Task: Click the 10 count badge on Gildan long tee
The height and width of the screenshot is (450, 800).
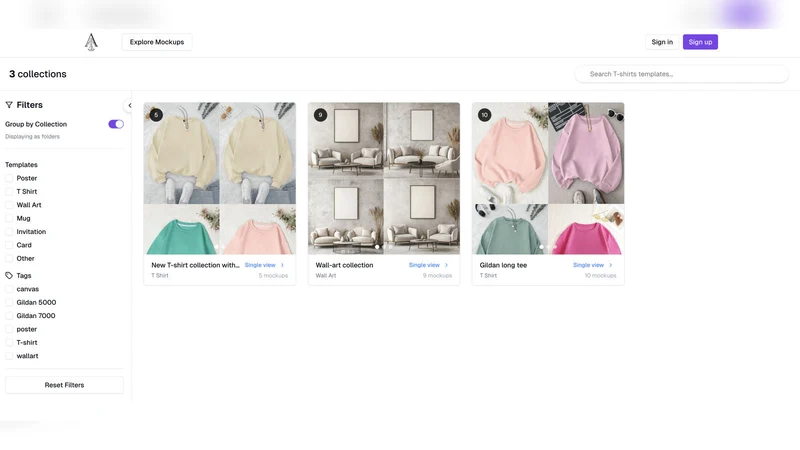Action: [485, 115]
